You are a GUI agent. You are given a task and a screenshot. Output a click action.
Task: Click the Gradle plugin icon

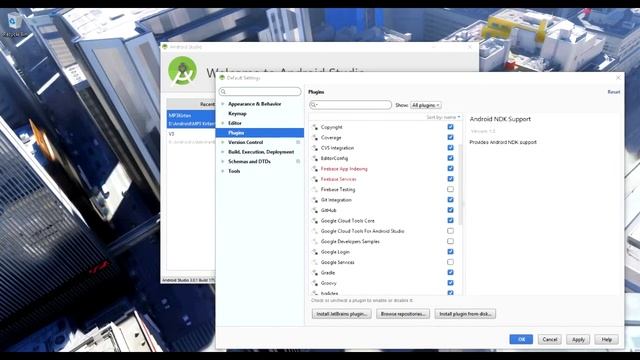315,273
